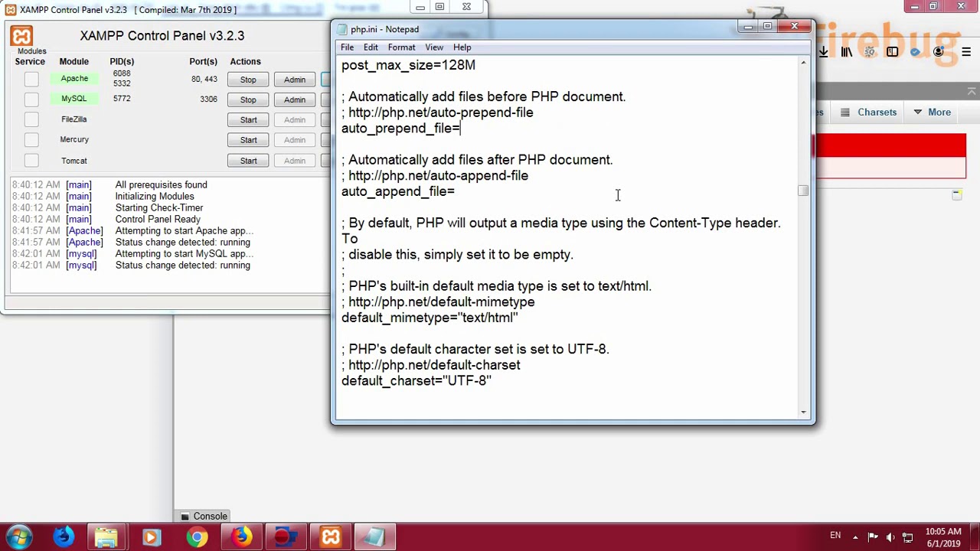The width and height of the screenshot is (980, 551).
Task: Click the SQ extension icon in Firefox toolbar
Action: coord(870,52)
